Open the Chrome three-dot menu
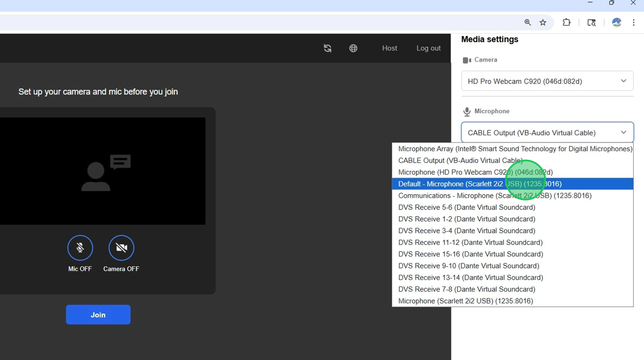The height and width of the screenshot is (360, 644). click(x=635, y=22)
